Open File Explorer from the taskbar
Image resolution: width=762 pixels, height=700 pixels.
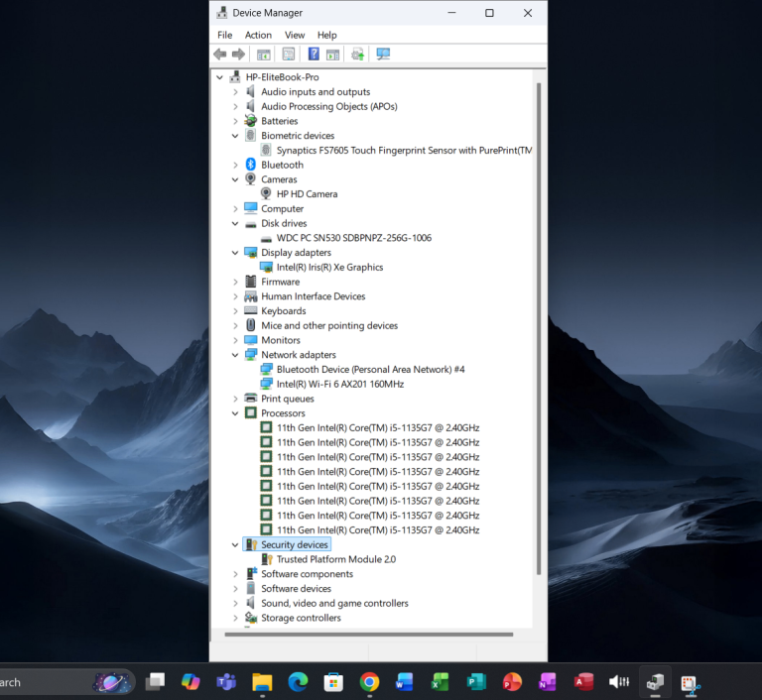262,682
